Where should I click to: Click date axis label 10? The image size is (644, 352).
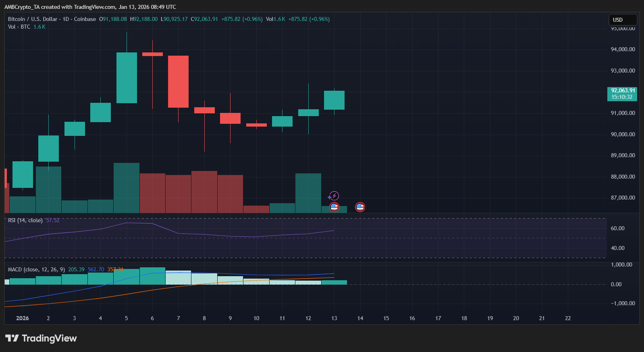tap(256, 318)
